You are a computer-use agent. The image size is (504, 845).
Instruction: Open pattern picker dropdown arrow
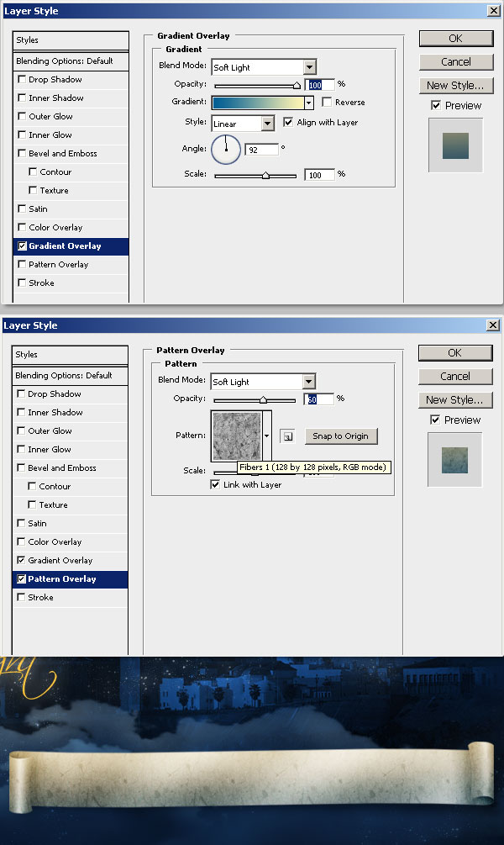coord(266,436)
